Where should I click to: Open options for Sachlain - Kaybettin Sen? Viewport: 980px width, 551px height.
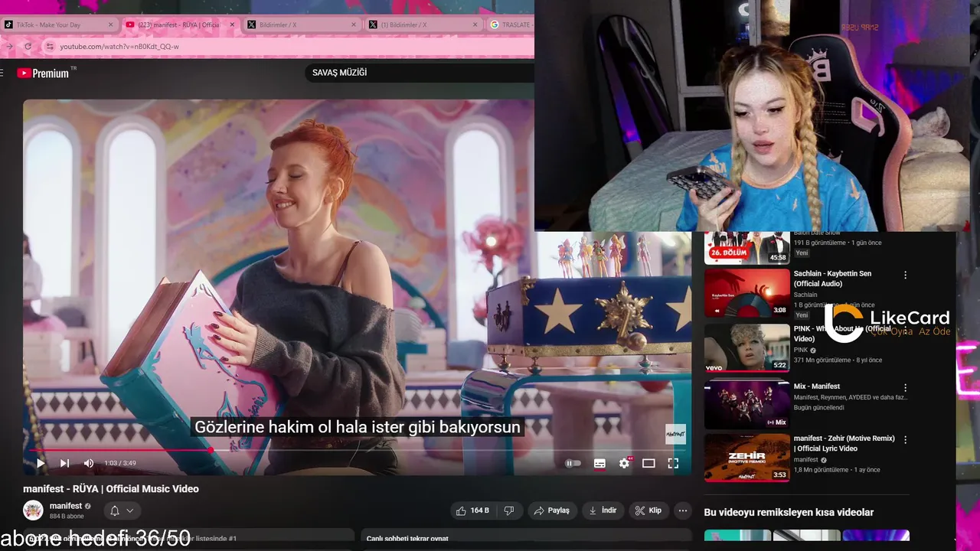pyautogui.click(x=905, y=275)
